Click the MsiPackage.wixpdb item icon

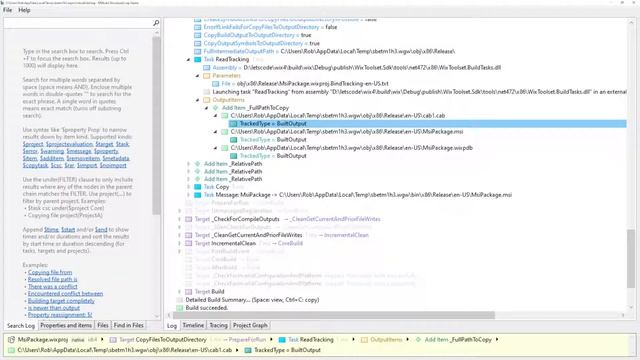pyautogui.click(x=224, y=148)
